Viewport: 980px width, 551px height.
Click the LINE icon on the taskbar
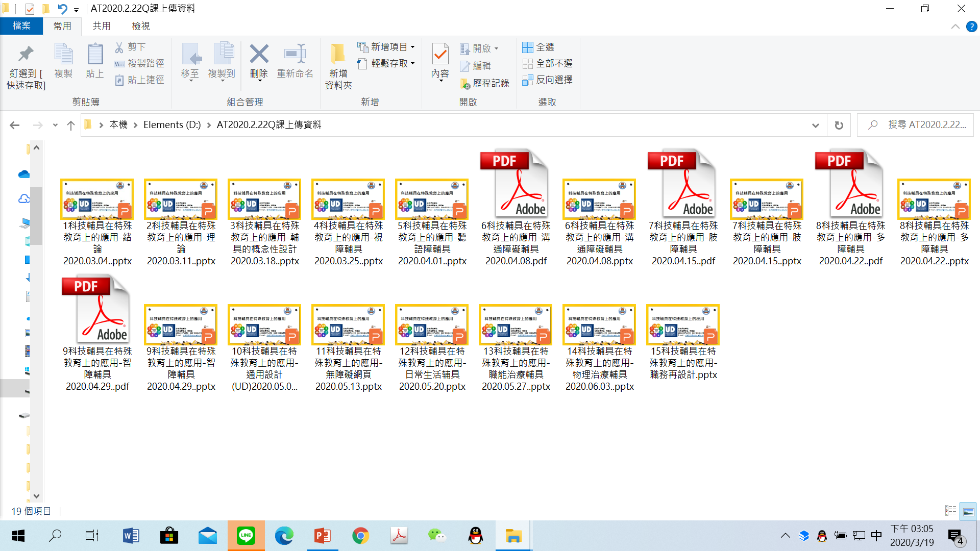(246, 536)
